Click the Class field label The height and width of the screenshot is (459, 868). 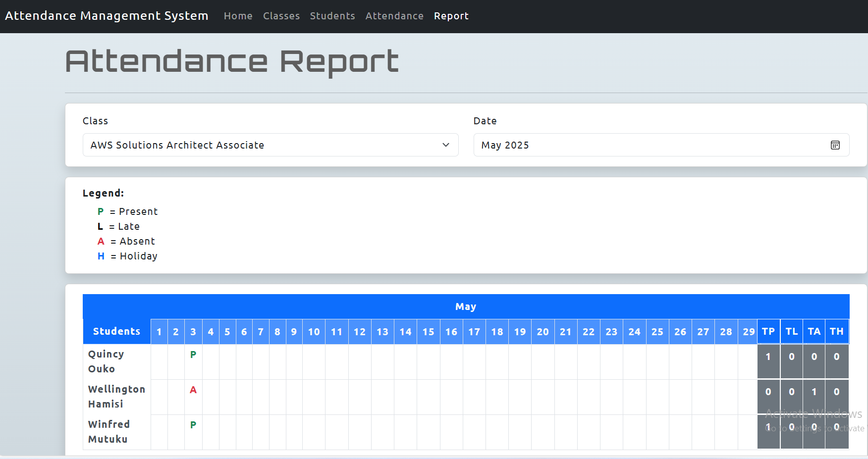(x=95, y=121)
